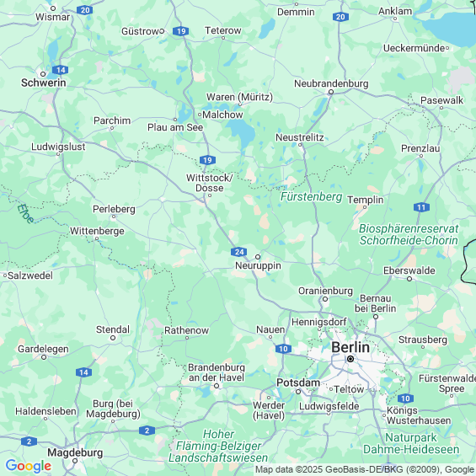The width and height of the screenshot is (476, 476).
Task: Click the Hoher Fläming-Belziger Landschaftswiesen label
Action: [x=218, y=446]
